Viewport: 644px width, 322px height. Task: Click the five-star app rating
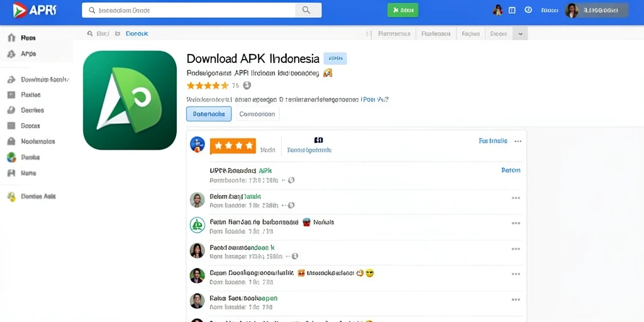pos(208,86)
